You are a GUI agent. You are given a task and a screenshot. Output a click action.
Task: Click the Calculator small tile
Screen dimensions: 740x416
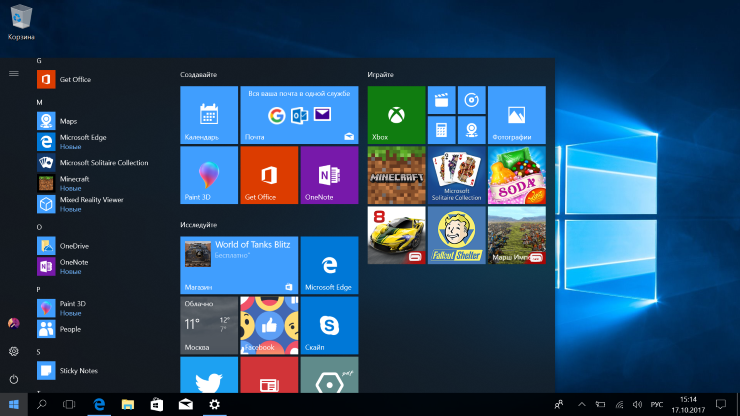tap(441, 130)
